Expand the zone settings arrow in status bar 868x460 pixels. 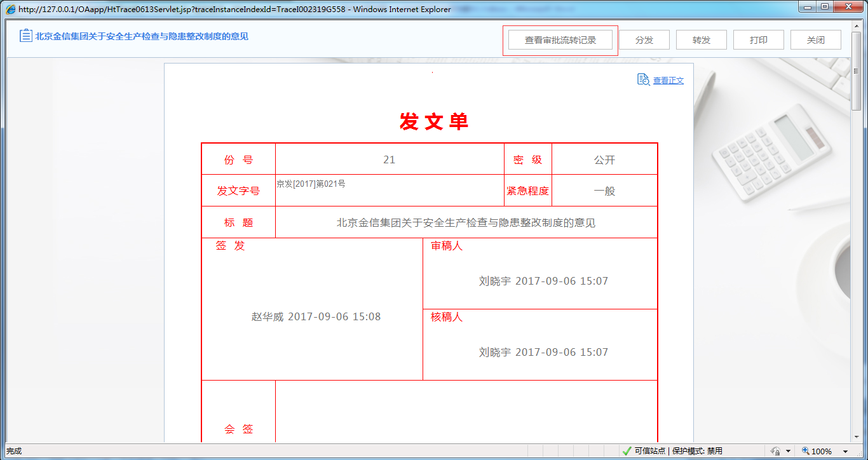(x=787, y=451)
